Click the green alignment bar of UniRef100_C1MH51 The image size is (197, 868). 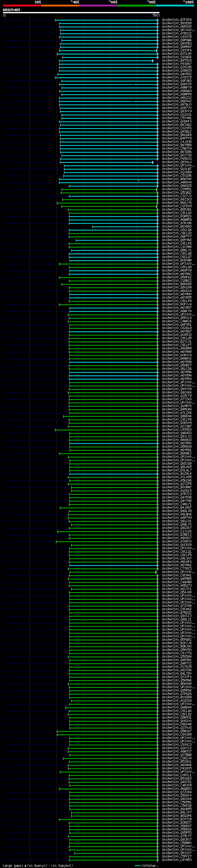point(110,190)
